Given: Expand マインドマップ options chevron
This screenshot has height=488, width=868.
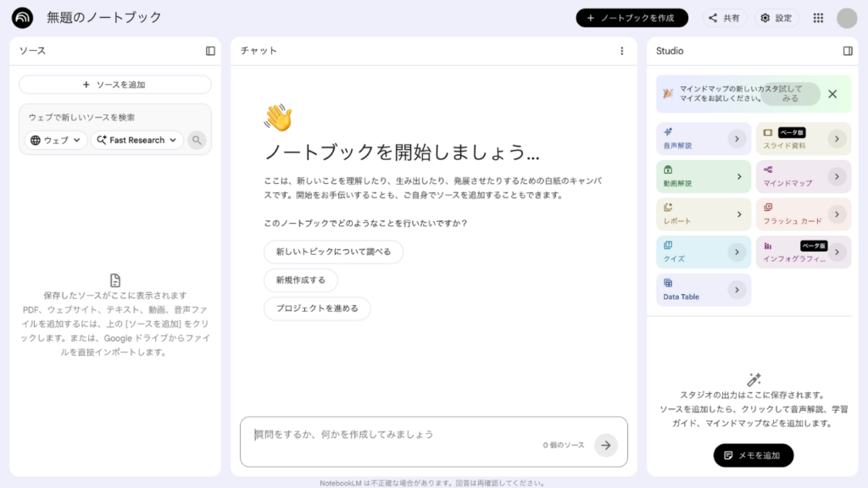Looking at the screenshot, I should click(837, 176).
